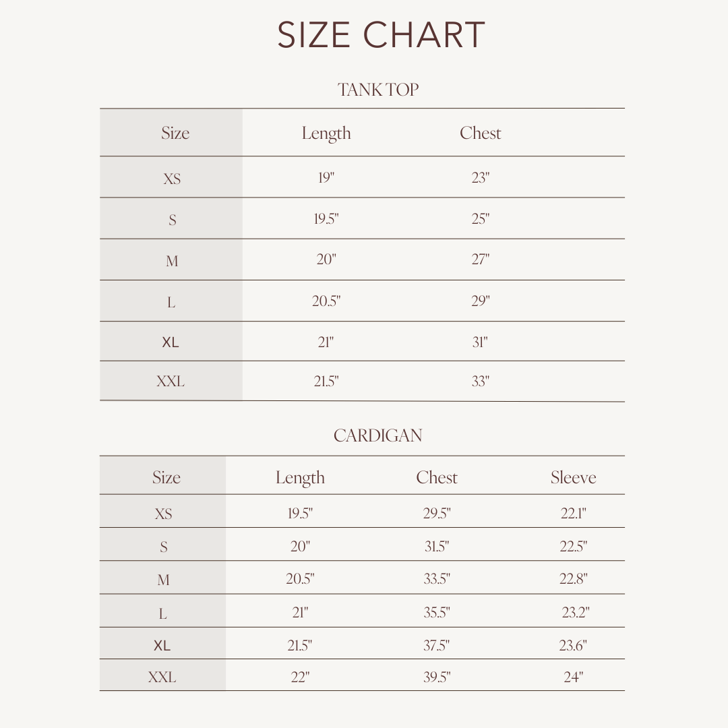The height and width of the screenshot is (728, 728).
Task: Click the Size header in the tank top table
Action: 175,133
